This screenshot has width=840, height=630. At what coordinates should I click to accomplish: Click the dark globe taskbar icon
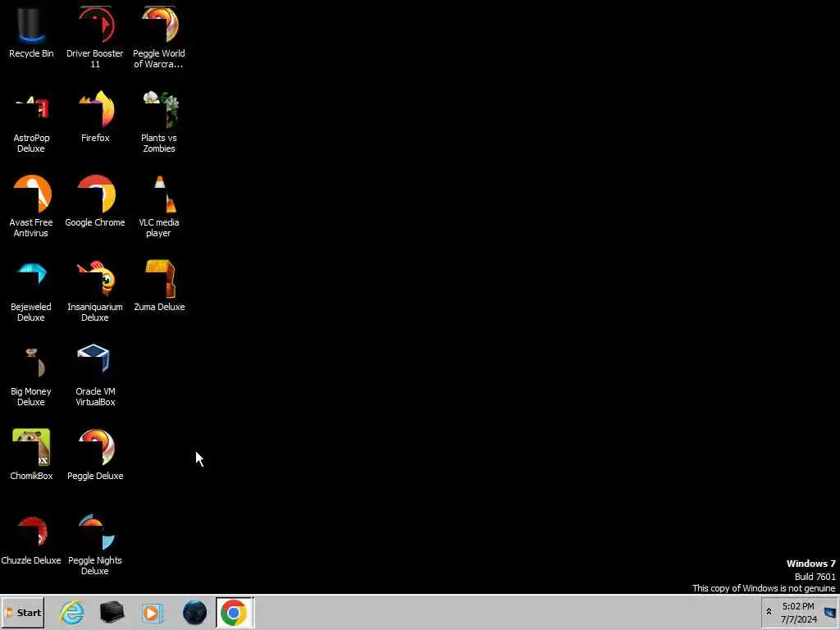pyautogui.click(x=194, y=612)
